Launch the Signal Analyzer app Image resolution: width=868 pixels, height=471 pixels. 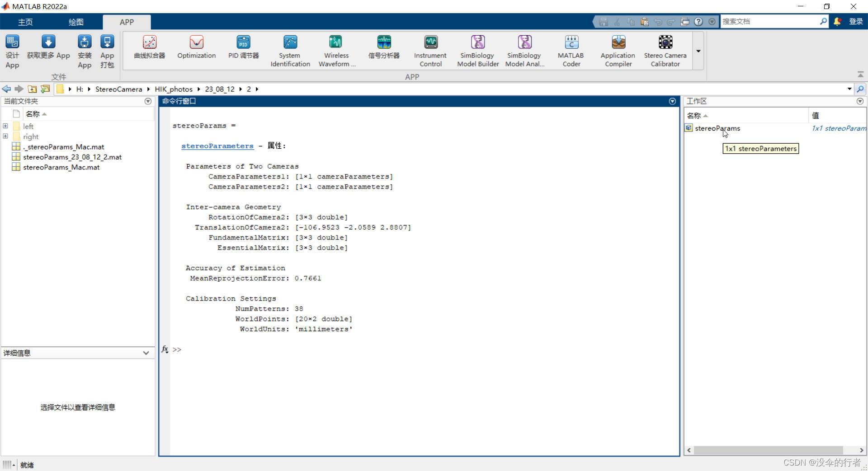[x=384, y=47]
